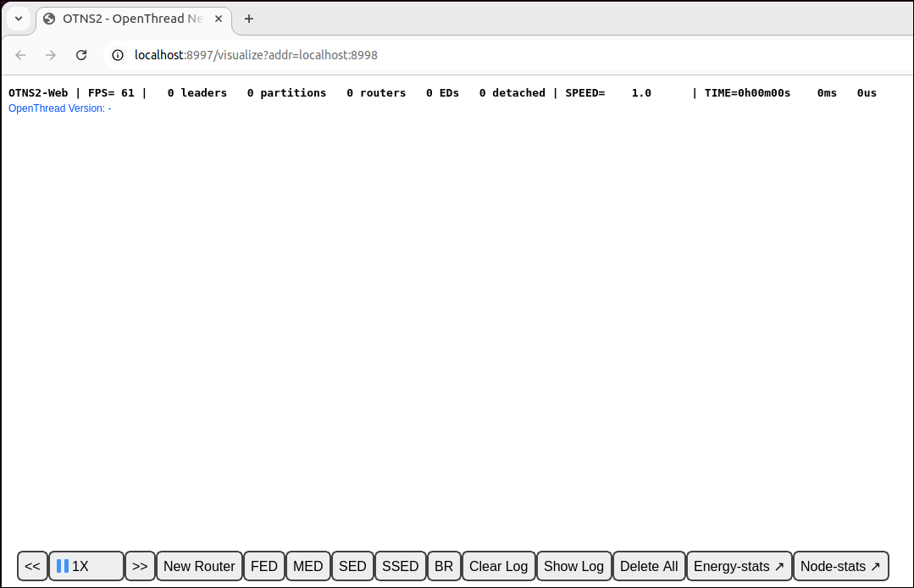Remove all nodes with Delete All
The image size is (914, 588).
click(649, 566)
